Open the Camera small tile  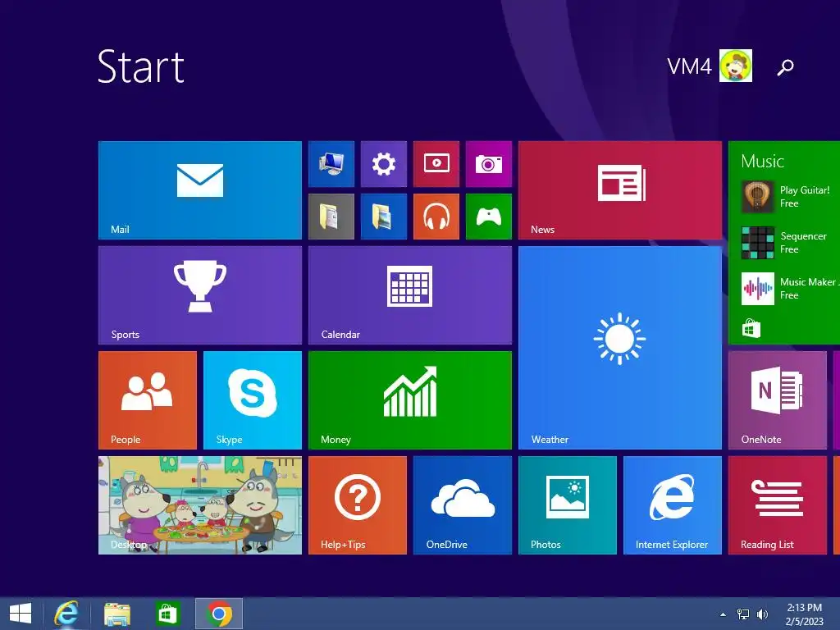pyautogui.click(x=489, y=164)
